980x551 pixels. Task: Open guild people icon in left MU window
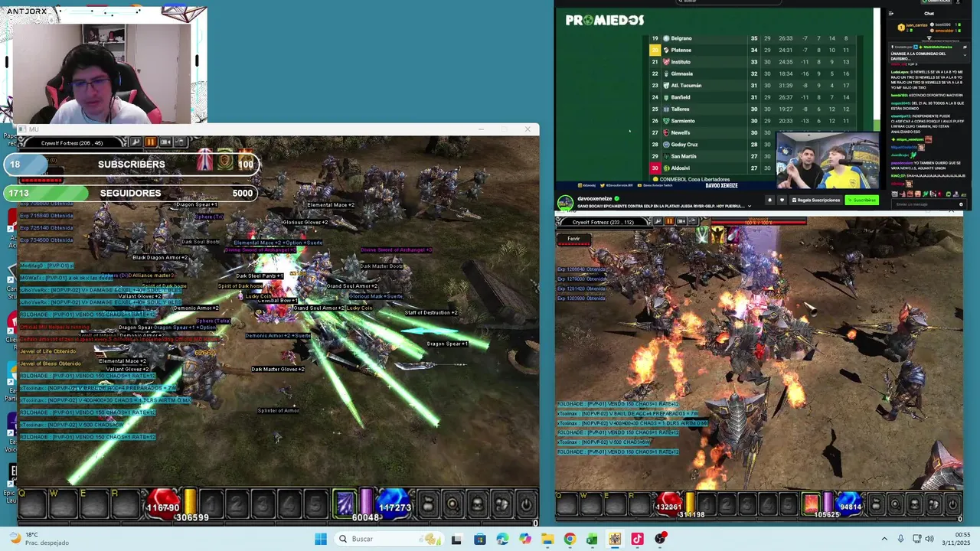click(x=501, y=504)
